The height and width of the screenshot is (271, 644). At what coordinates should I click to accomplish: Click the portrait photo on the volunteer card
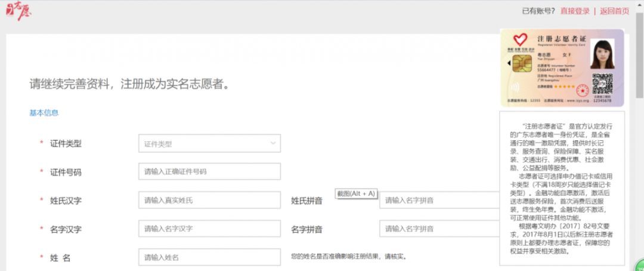tap(602, 54)
